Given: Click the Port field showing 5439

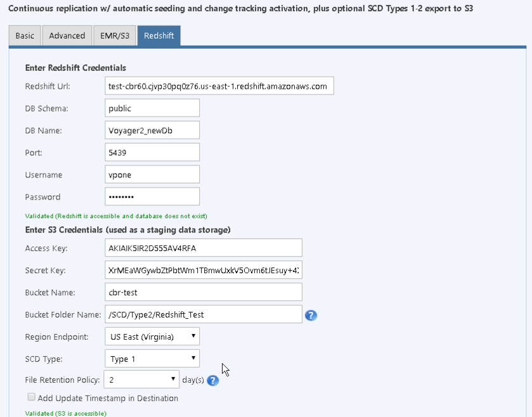Looking at the screenshot, I should tap(152, 152).
